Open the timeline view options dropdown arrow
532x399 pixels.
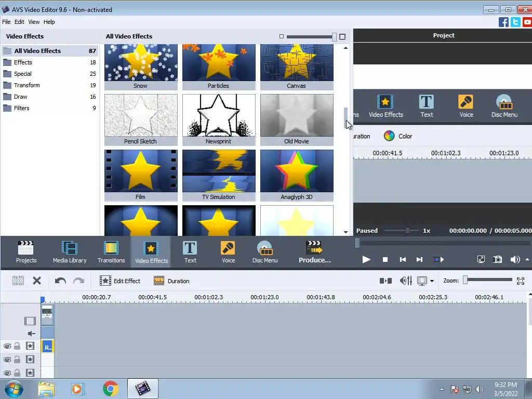(x=432, y=281)
